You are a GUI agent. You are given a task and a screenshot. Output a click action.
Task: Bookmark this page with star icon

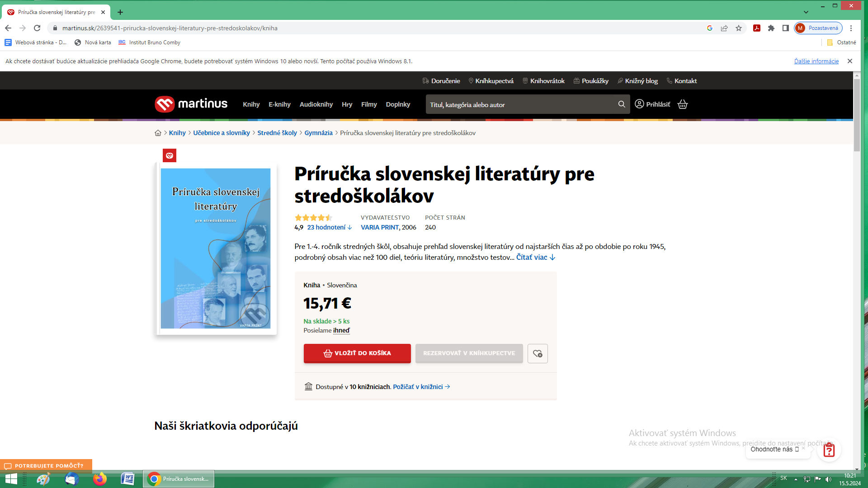pos(739,28)
